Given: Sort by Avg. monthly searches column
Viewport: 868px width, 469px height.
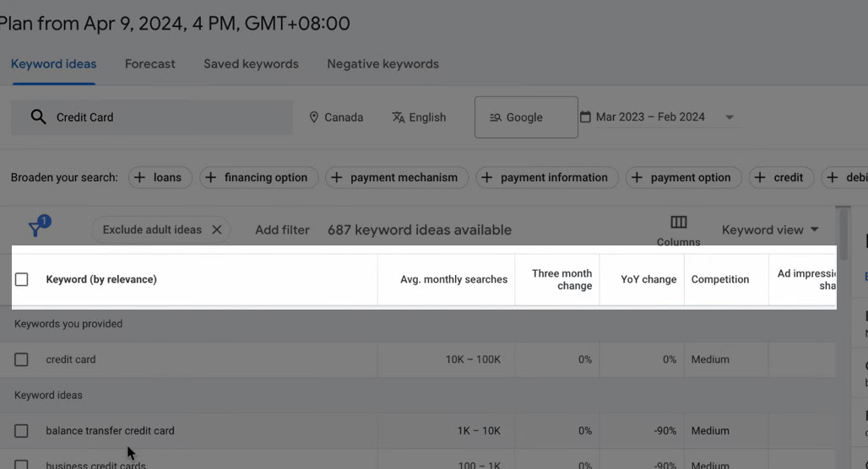Looking at the screenshot, I should pos(454,279).
